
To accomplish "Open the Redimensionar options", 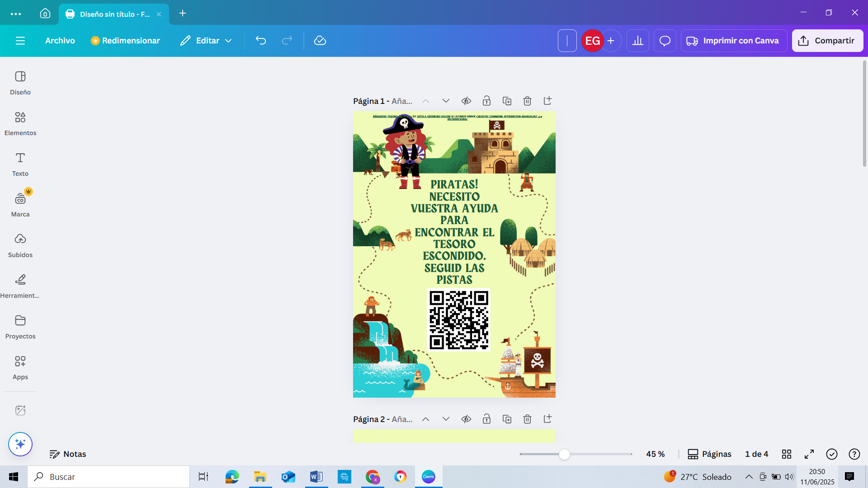I will 126,40.
